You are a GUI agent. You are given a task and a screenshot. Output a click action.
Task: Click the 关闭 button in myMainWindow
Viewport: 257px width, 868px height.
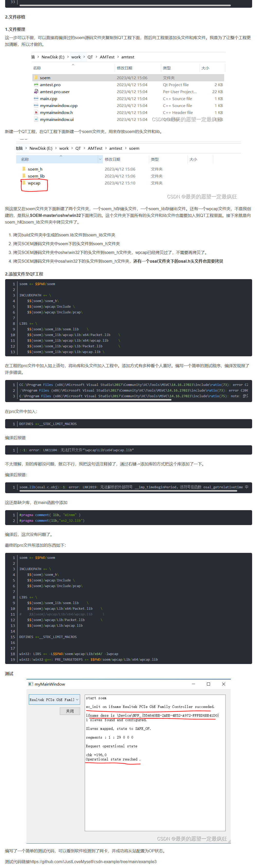coord(70,711)
